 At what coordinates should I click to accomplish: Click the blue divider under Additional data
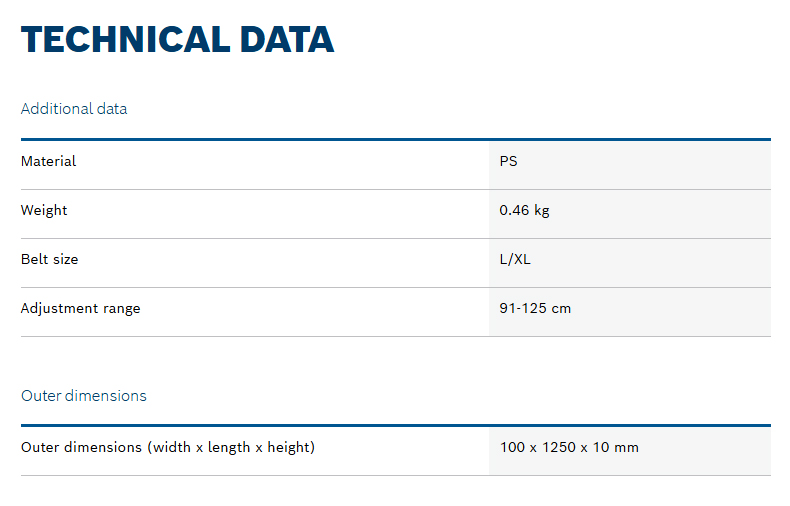pyautogui.click(x=395, y=139)
